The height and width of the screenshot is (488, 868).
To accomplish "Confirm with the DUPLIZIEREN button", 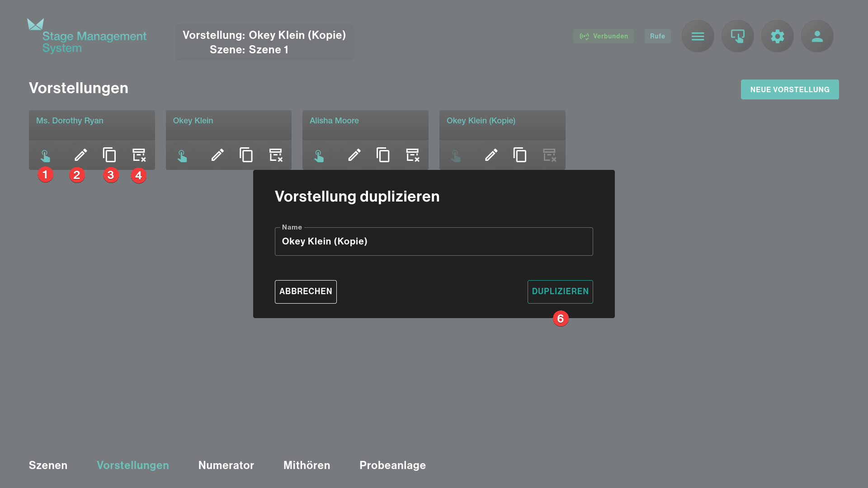I will tap(560, 292).
